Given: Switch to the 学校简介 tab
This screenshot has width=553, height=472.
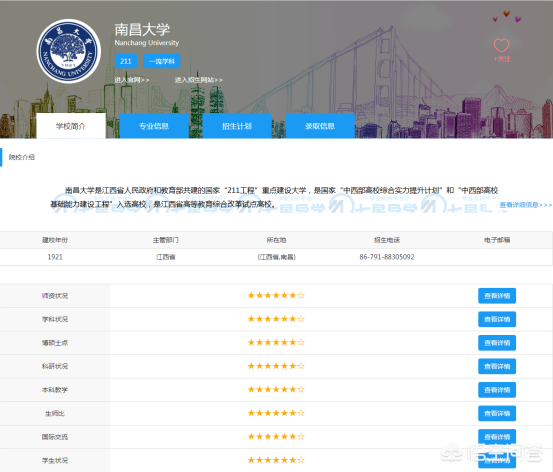Looking at the screenshot, I should pos(71,126).
